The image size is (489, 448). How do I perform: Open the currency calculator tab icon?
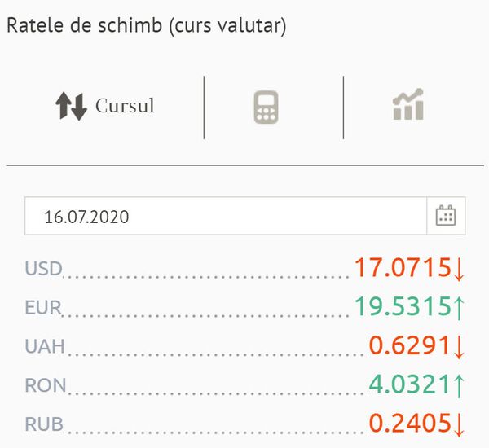tap(266, 108)
